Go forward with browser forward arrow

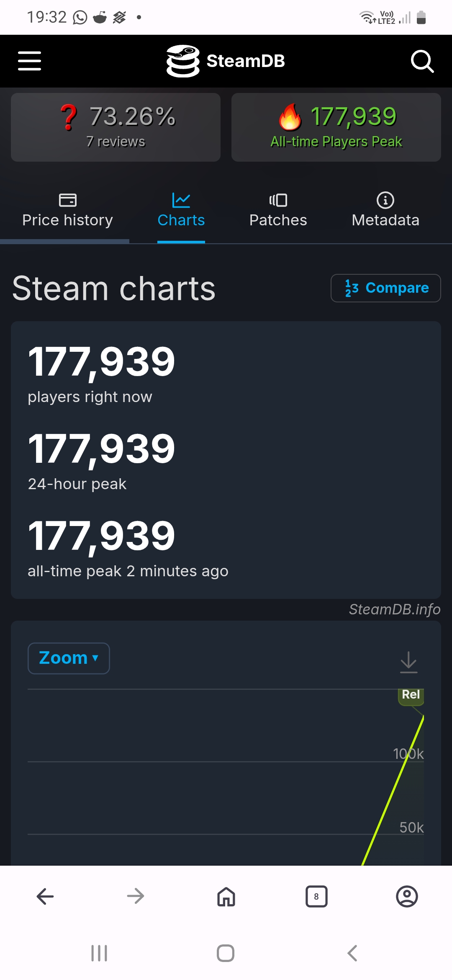(136, 896)
